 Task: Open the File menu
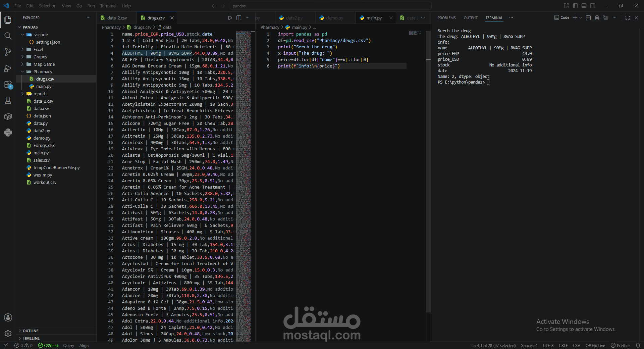coord(18,6)
